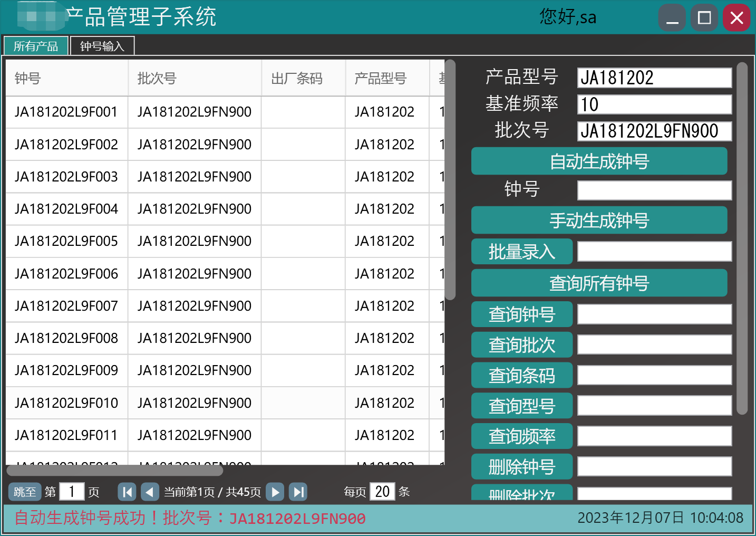Viewport: 756px width, 536px height.
Task: Select row JA181202L9F009
Action: pyautogui.click(x=225, y=371)
